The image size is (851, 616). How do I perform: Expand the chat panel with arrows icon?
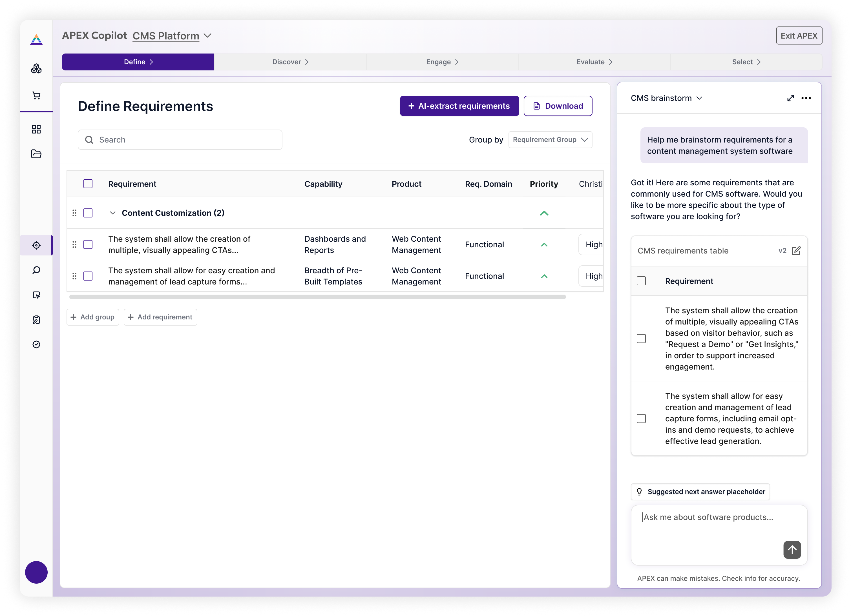click(x=790, y=98)
